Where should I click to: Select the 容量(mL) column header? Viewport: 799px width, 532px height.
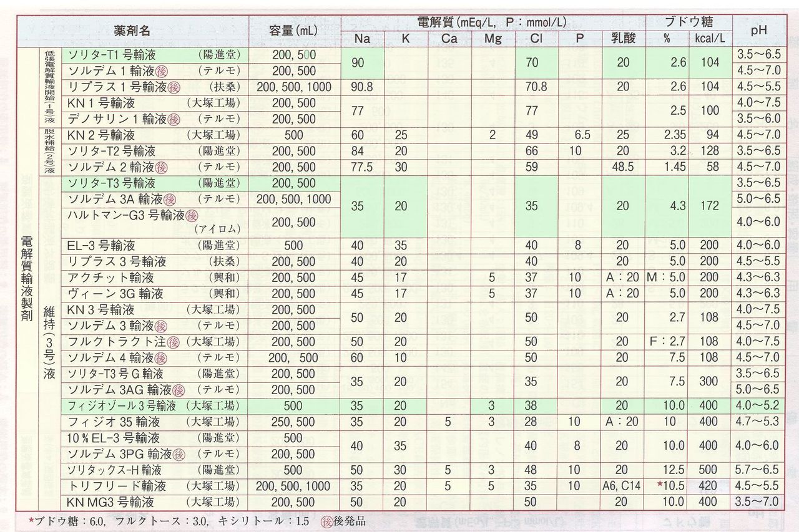coord(293,30)
